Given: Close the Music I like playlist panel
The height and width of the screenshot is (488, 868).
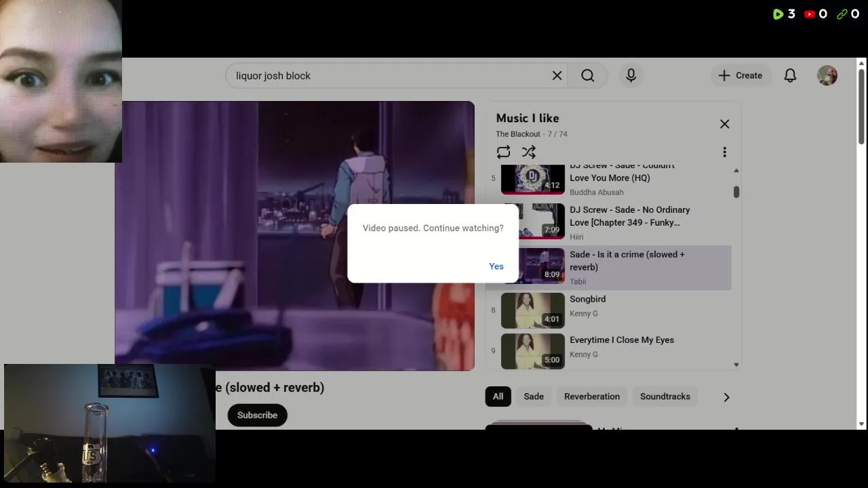Looking at the screenshot, I should (724, 124).
